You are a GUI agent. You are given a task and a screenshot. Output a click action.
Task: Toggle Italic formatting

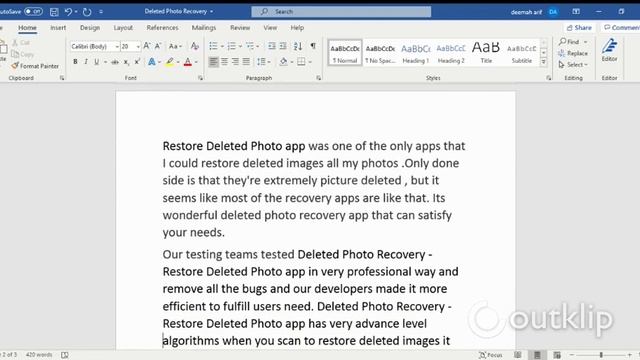click(86, 62)
